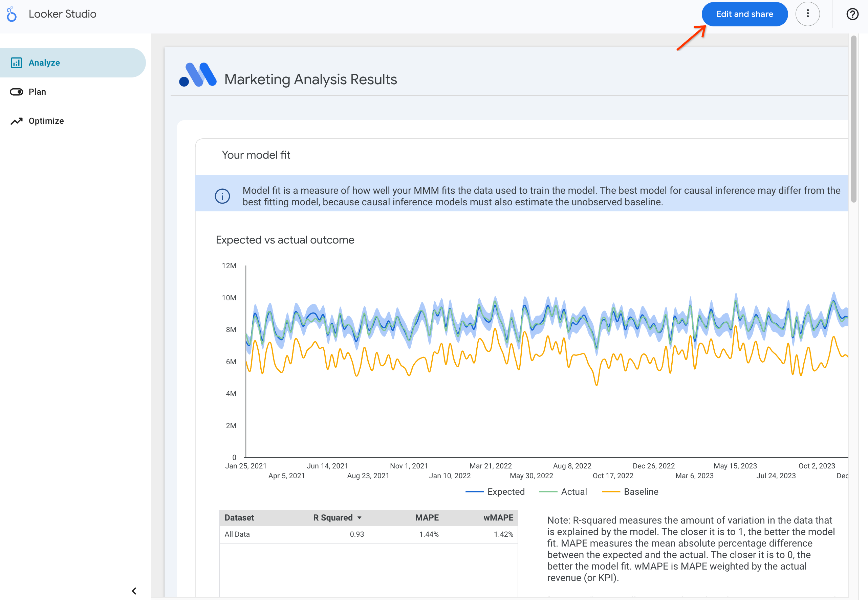Click the Edit and share button
This screenshot has width=868, height=600.
[x=744, y=14]
